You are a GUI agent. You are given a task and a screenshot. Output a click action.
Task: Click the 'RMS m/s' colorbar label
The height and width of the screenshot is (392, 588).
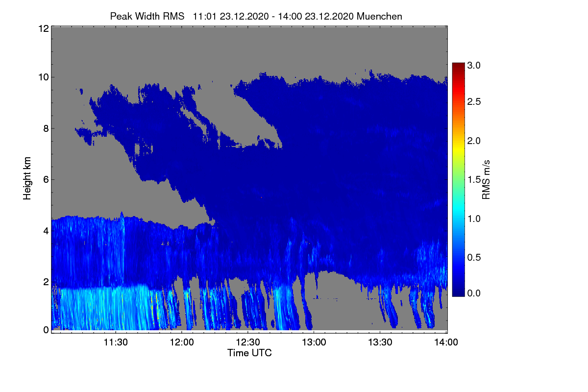click(x=486, y=179)
